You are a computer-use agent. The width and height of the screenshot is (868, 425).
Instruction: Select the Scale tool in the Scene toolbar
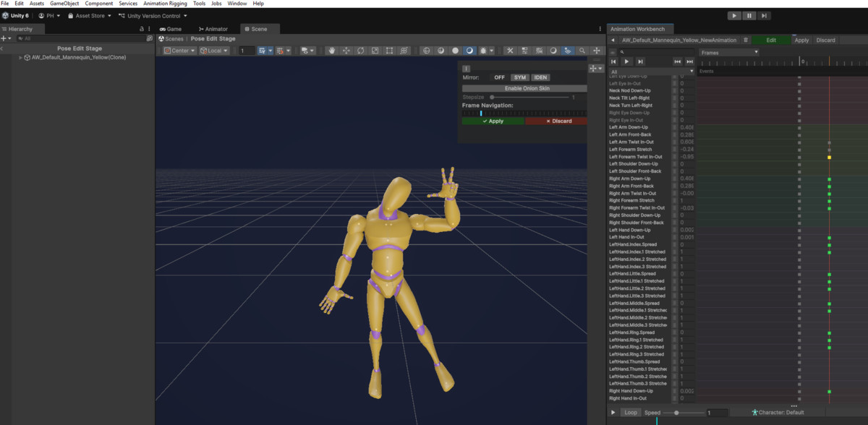coord(374,50)
